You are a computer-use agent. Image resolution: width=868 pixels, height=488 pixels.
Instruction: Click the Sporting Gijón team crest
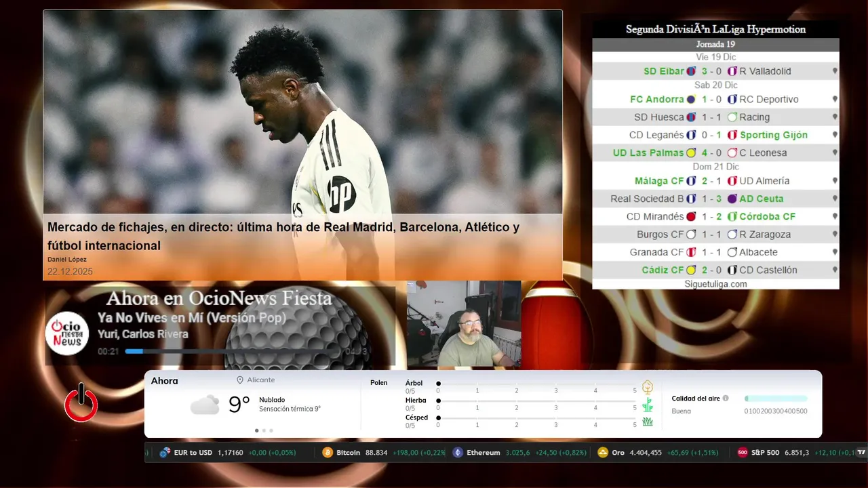pos(732,135)
